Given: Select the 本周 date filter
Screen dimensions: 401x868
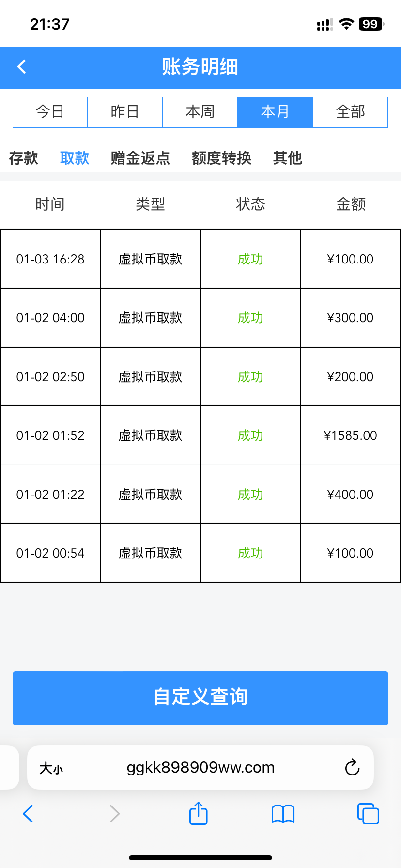Looking at the screenshot, I should 200,112.
